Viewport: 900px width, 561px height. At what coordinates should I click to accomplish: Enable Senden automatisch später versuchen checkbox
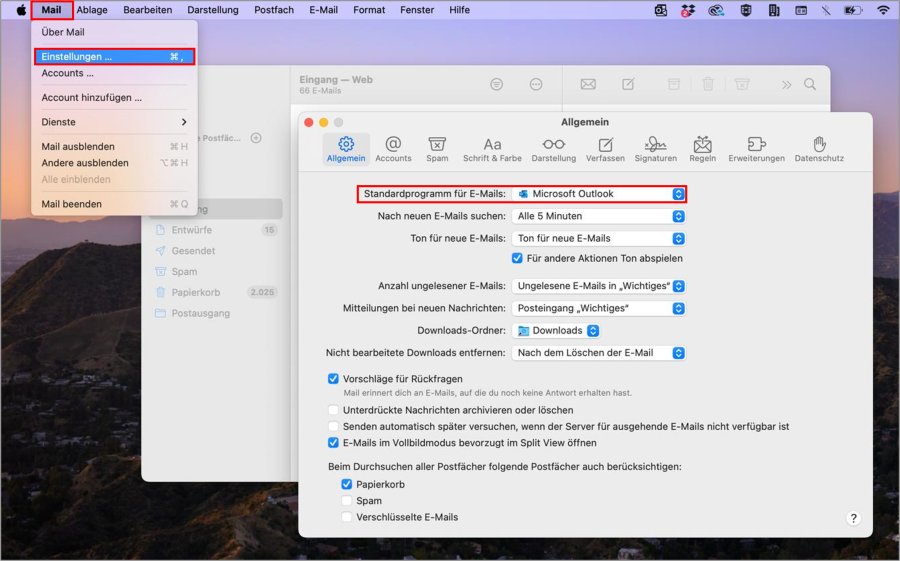click(x=333, y=427)
